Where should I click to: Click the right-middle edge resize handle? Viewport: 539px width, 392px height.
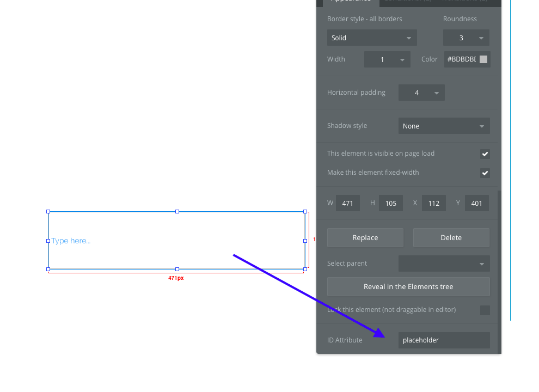[x=305, y=241]
